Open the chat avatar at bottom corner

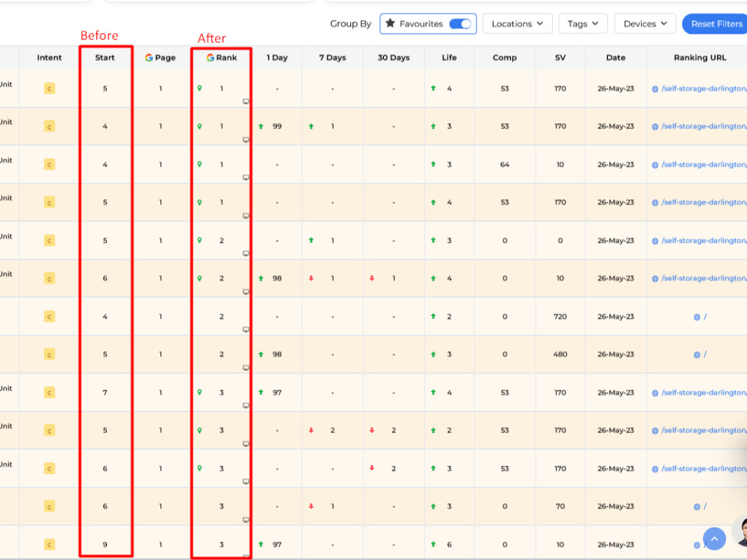740,531
